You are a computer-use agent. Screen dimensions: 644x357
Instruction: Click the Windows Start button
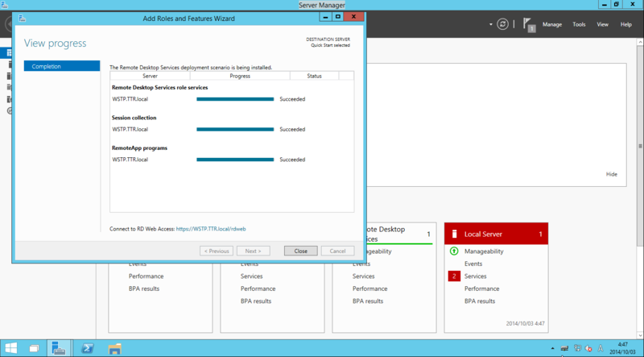[x=11, y=348]
